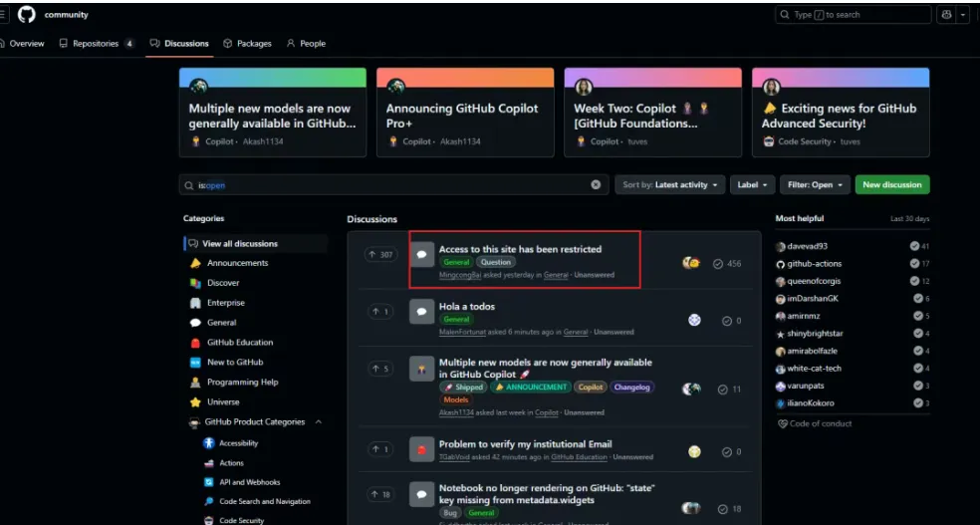Open the hamburger menu at top left
The height and width of the screenshot is (525, 980).
coord(3,14)
